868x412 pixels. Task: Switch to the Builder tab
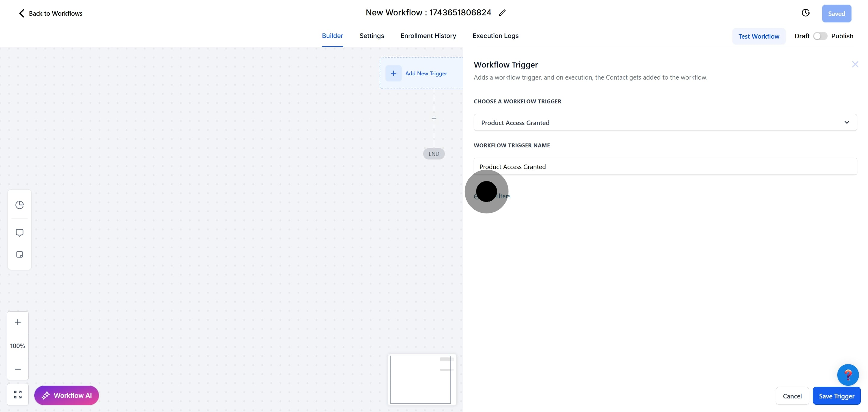pyautogui.click(x=332, y=36)
